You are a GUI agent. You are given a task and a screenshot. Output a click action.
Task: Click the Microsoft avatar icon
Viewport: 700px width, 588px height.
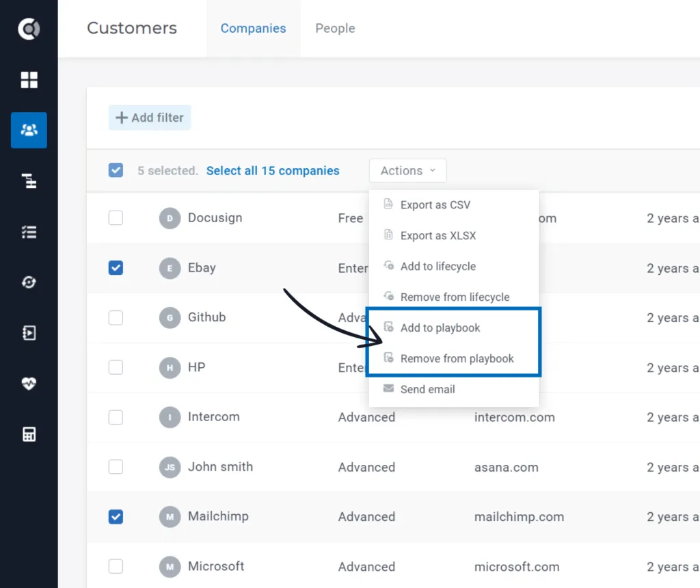point(170,567)
